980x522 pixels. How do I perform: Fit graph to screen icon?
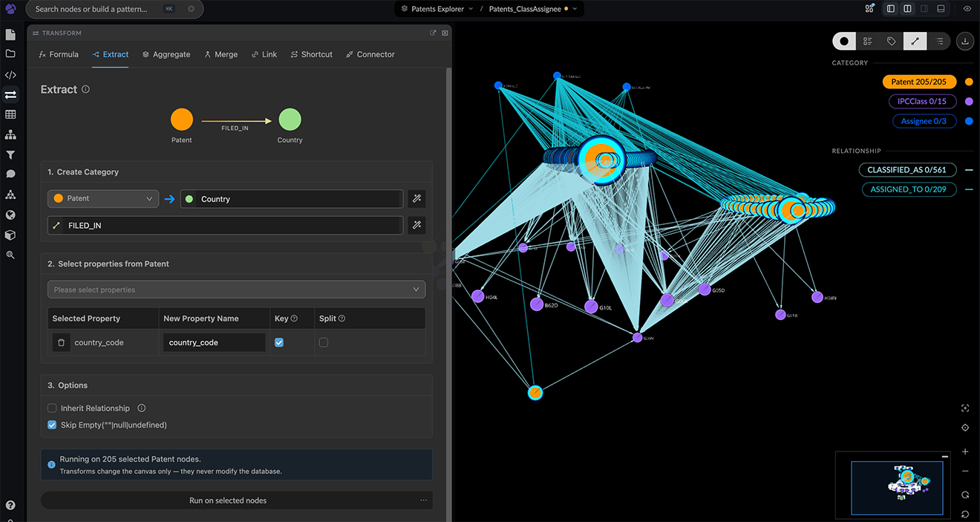(x=965, y=408)
